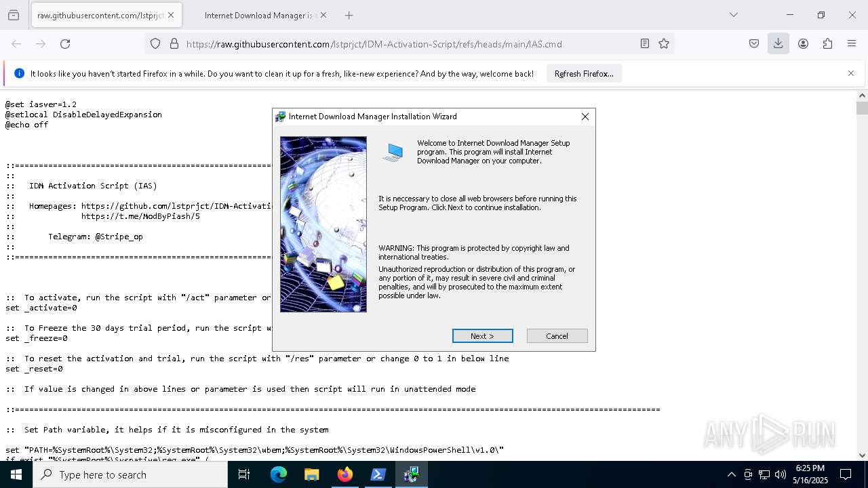Image resolution: width=868 pixels, height=488 pixels.
Task: Click the computer icon in the setup wizard
Action: click(x=393, y=152)
